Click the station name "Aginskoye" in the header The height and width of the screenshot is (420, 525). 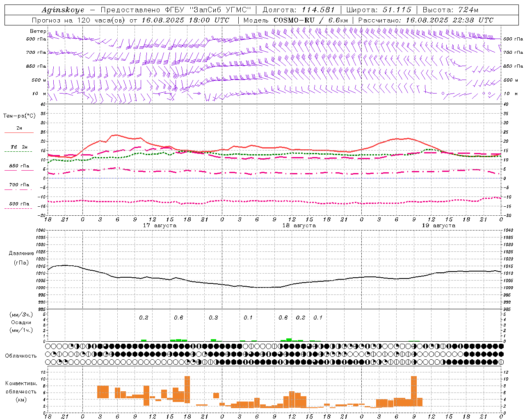[63, 10]
